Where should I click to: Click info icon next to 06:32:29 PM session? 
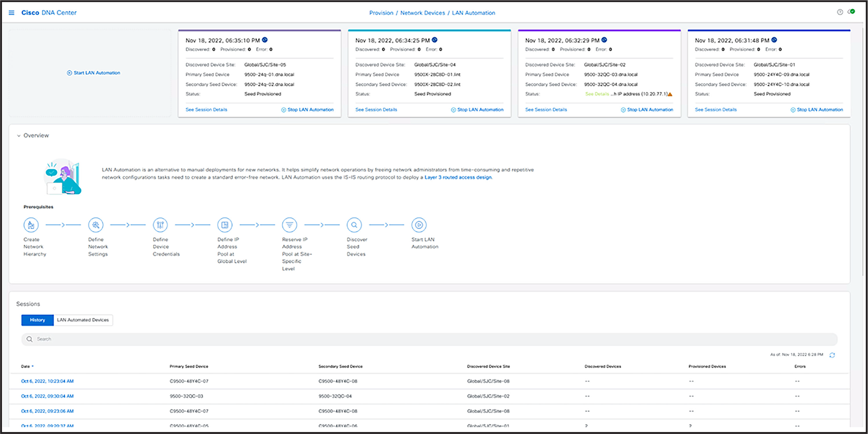[604, 40]
